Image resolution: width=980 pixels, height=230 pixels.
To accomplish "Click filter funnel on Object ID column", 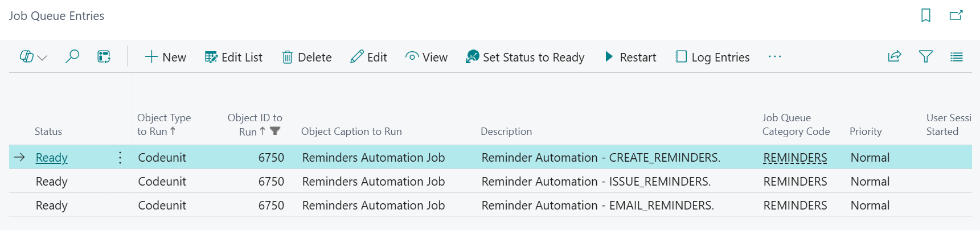I will click(275, 131).
